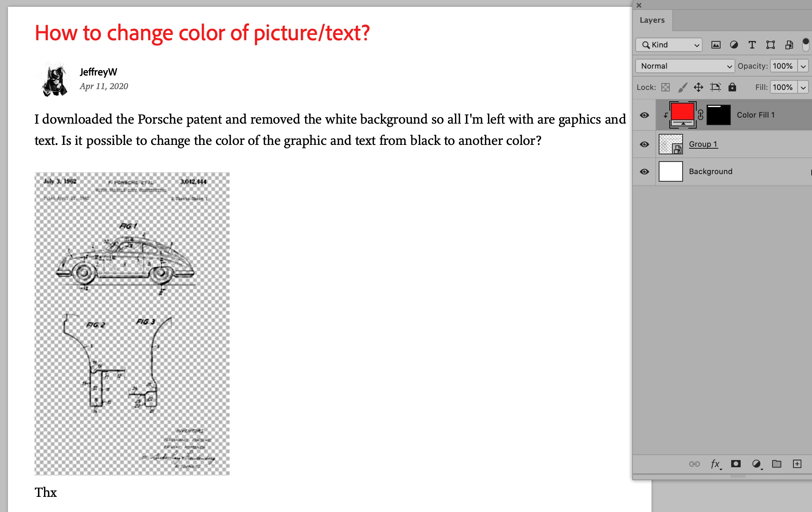Filter for shape layers icon
812x512 pixels.
pos(770,45)
